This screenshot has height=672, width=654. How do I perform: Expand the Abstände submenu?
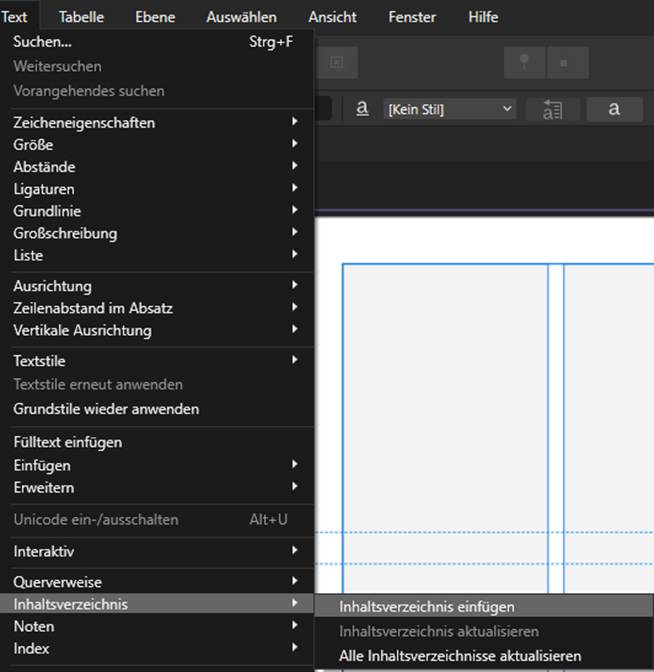[x=157, y=167]
